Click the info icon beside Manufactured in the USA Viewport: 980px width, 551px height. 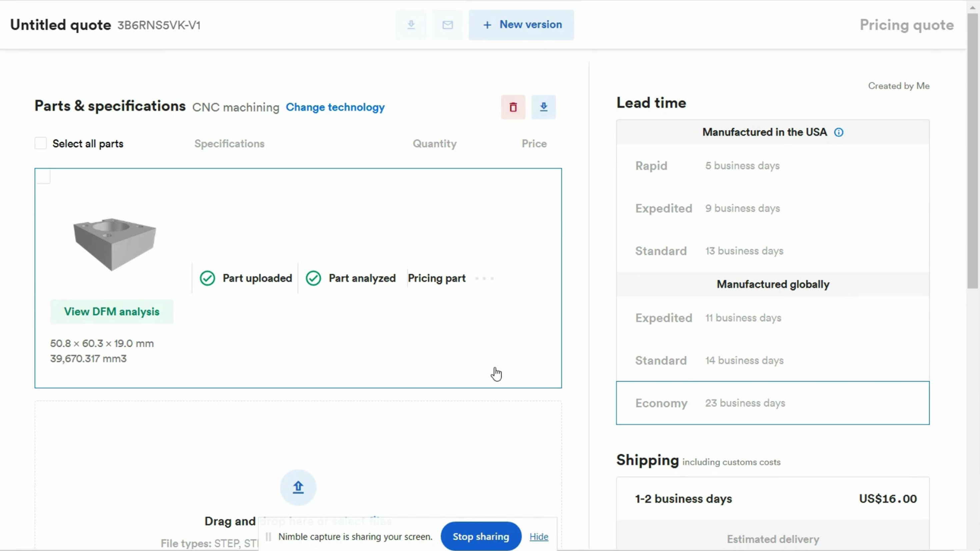coord(838,132)
